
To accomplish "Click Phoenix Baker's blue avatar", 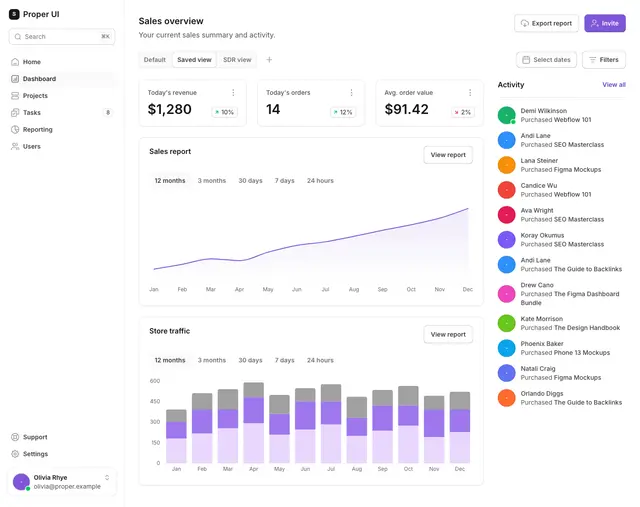I will coord(507,348).
